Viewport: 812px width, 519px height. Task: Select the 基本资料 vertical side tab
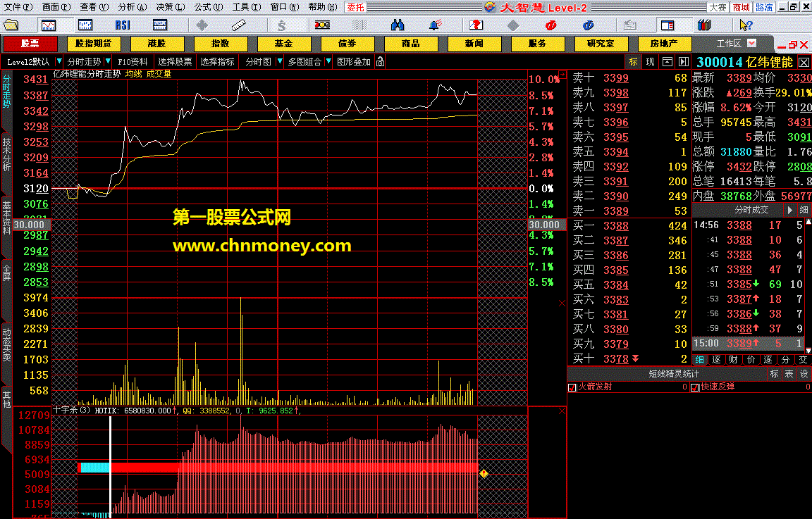tap(6, 218)
